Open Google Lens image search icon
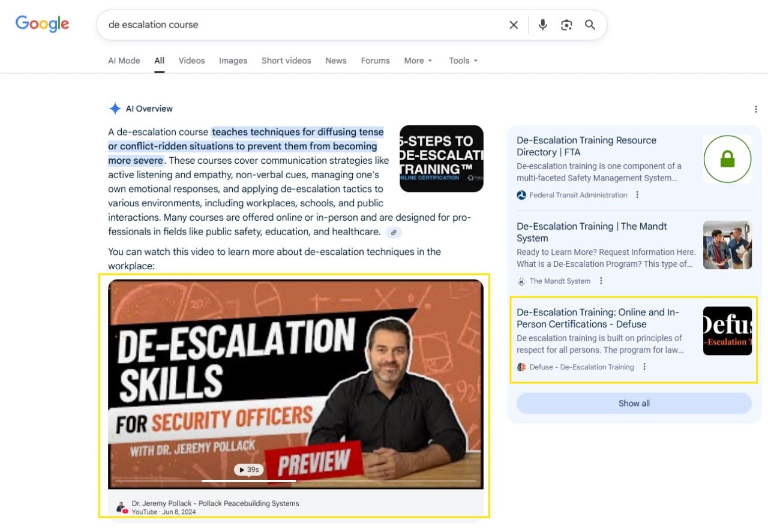Screen dimensions: 768x532 pos(566,25)
